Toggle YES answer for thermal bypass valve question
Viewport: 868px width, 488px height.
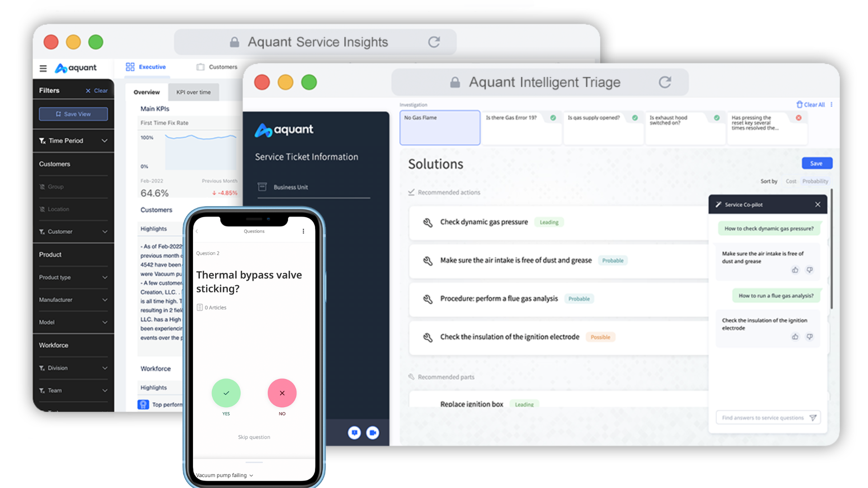tap(226, 393)
